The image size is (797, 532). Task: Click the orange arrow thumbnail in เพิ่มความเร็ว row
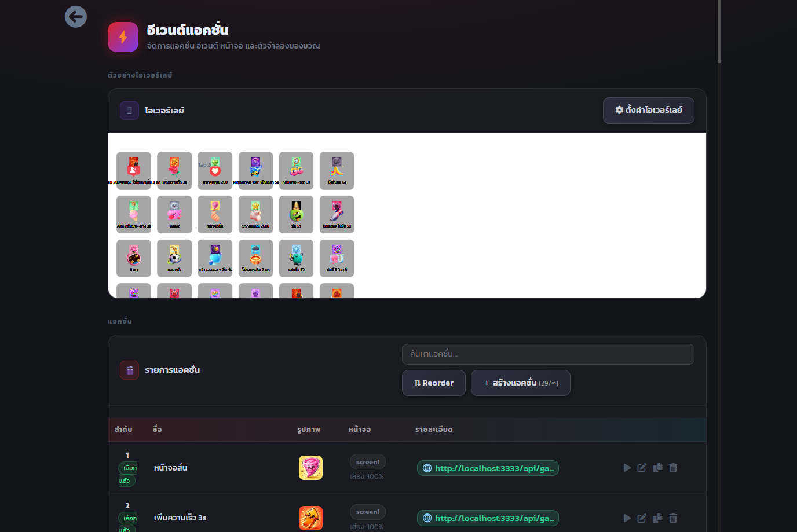click(310, 518)
